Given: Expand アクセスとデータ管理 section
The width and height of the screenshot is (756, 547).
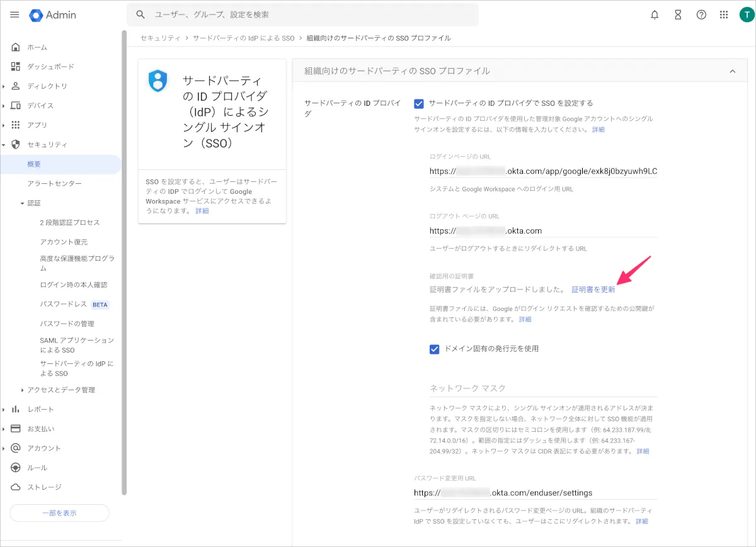Looking at the screenshot, I should [x=23, y=390].
